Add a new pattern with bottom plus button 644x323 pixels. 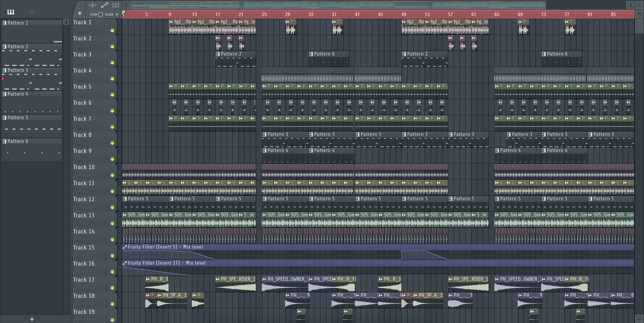click(x=32, y=319)
